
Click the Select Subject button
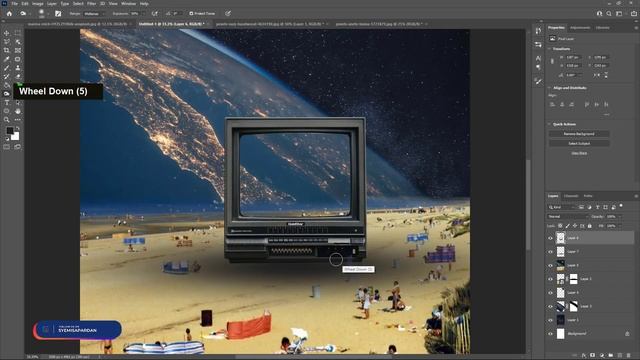579,143
